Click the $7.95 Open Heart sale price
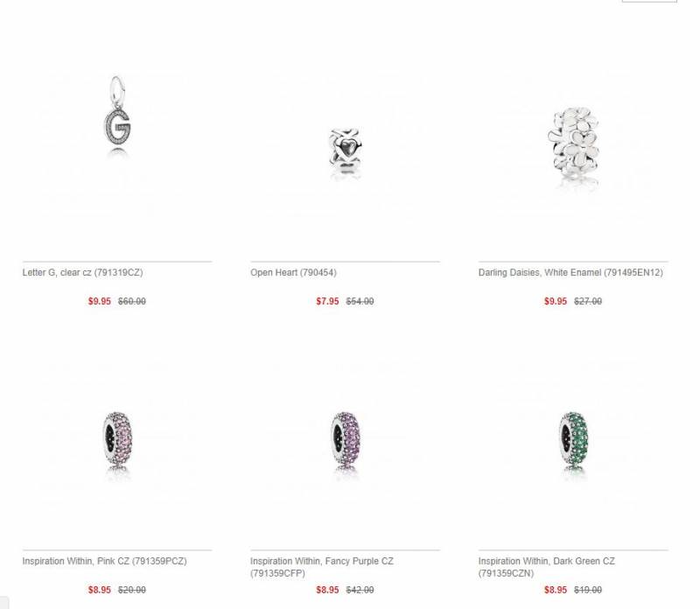The height and width of the screenshot is (609, 700). click(x=327, y=301)
